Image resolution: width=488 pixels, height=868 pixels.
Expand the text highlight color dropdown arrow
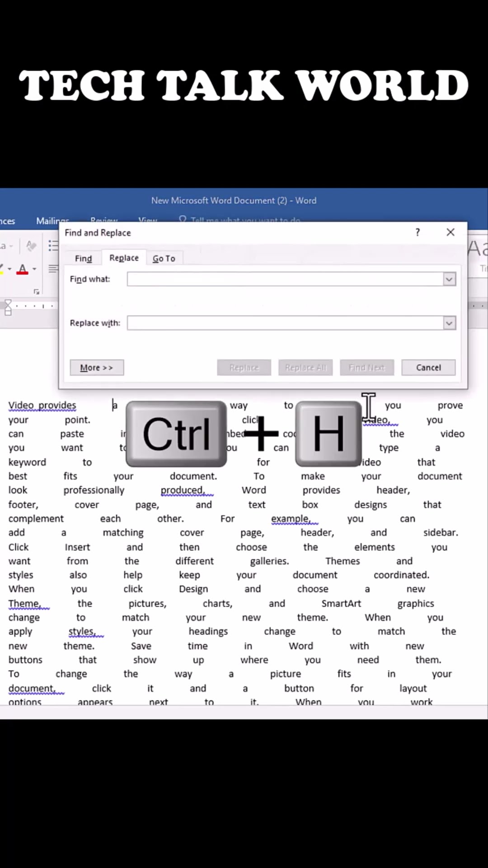pyautogui.click(x=9, y=269)
